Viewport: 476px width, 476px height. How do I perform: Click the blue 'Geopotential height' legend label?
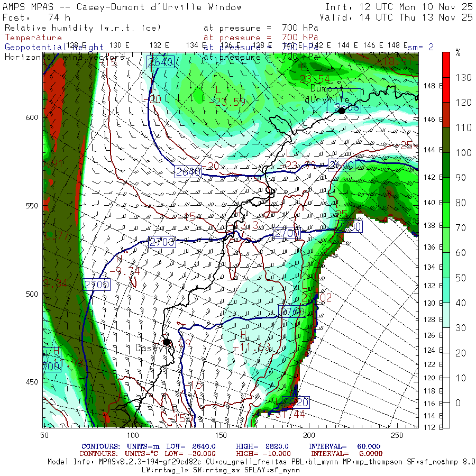tap(54, 48)
